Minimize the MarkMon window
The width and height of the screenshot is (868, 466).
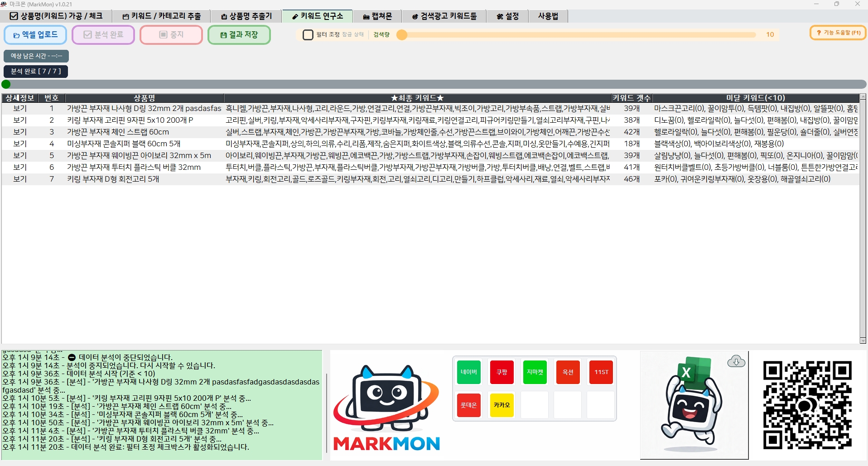click(x=816, y=4)
